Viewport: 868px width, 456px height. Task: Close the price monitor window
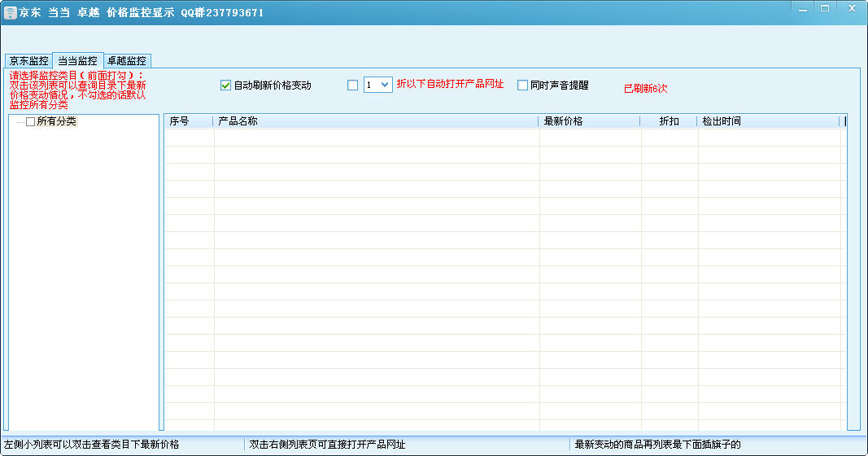click(850, 8)
